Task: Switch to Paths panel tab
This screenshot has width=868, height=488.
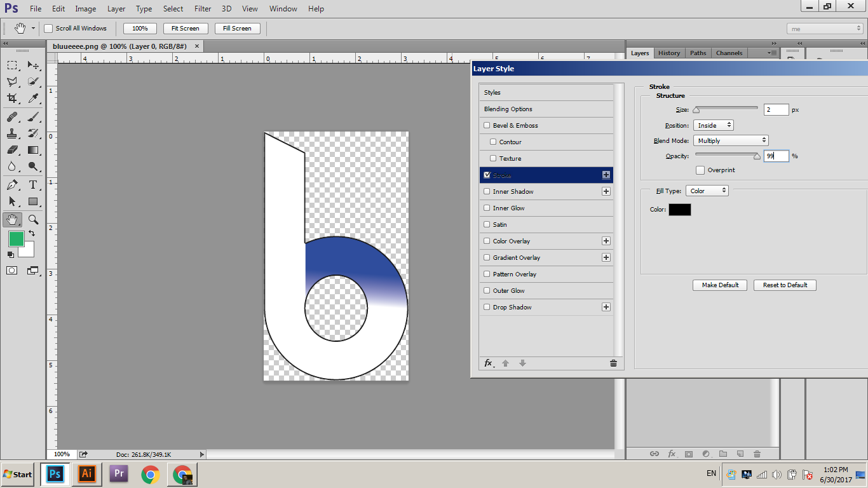Action: 698,53
